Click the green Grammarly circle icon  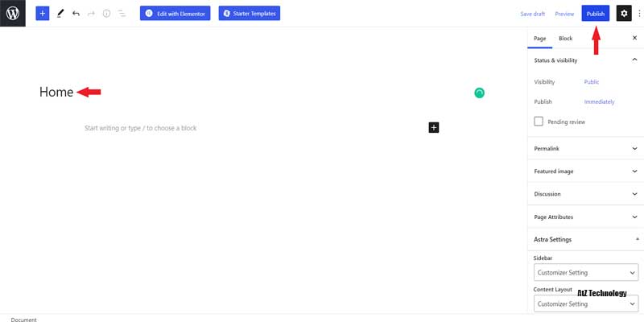pos(479,93)
